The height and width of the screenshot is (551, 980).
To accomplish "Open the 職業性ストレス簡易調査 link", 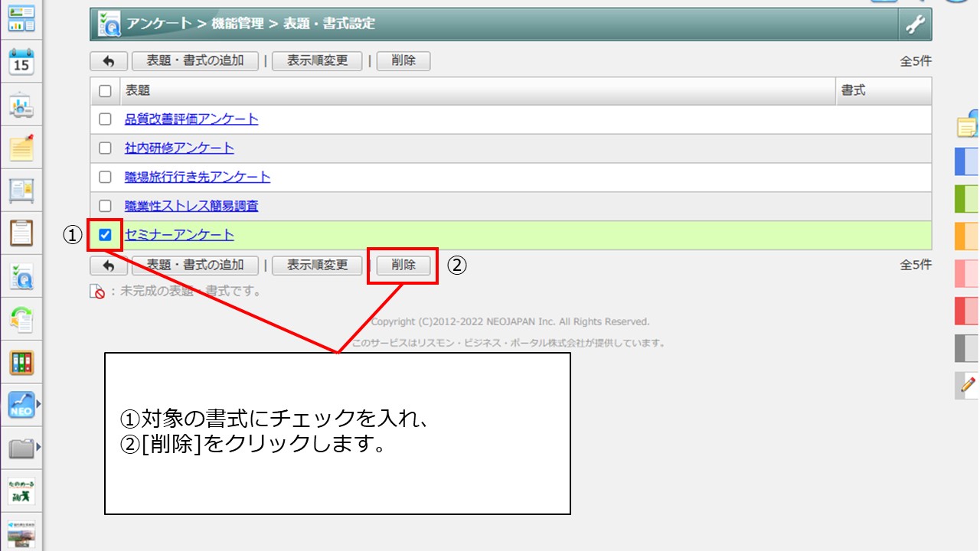I will tap(191, 207).
